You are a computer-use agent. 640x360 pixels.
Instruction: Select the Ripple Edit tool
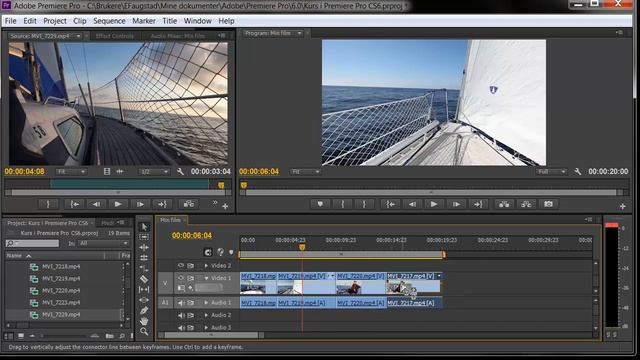[x=144, y=247]
